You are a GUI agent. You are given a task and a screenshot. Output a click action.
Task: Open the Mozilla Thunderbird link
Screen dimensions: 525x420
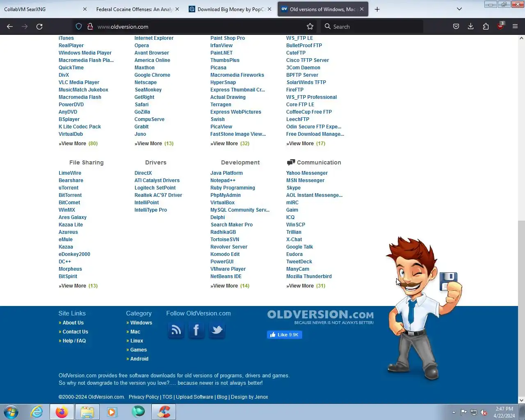pos(309,276)
